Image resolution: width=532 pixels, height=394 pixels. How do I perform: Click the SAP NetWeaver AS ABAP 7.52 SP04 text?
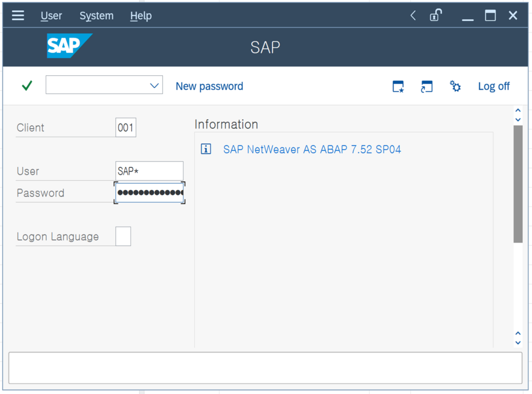tap(312, 149)
